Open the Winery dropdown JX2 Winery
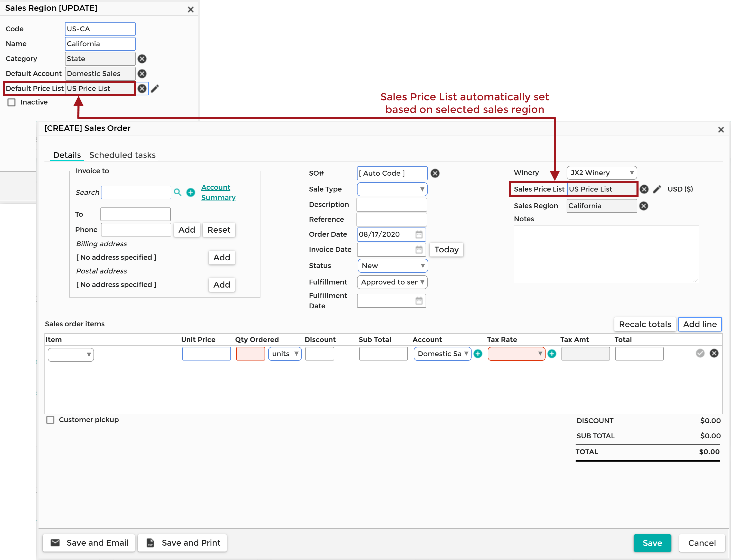 coord(602,173)
